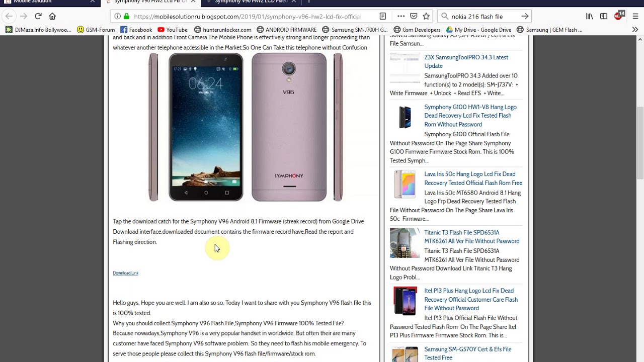The width and height of the screenshot is (644, 362).
Task: Click text "Hello guys, Hope you are well"
Action: 149,303
